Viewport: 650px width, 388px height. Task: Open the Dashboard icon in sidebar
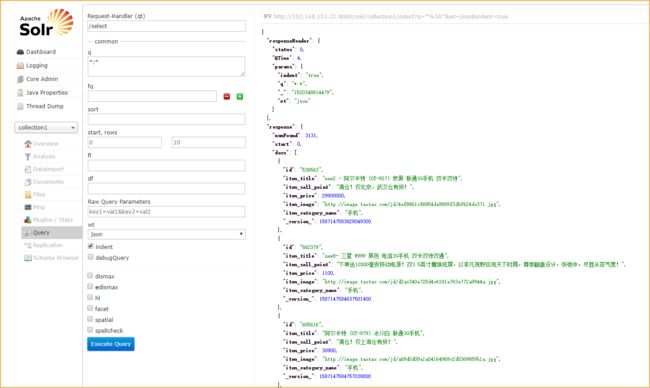pos(20,52)
